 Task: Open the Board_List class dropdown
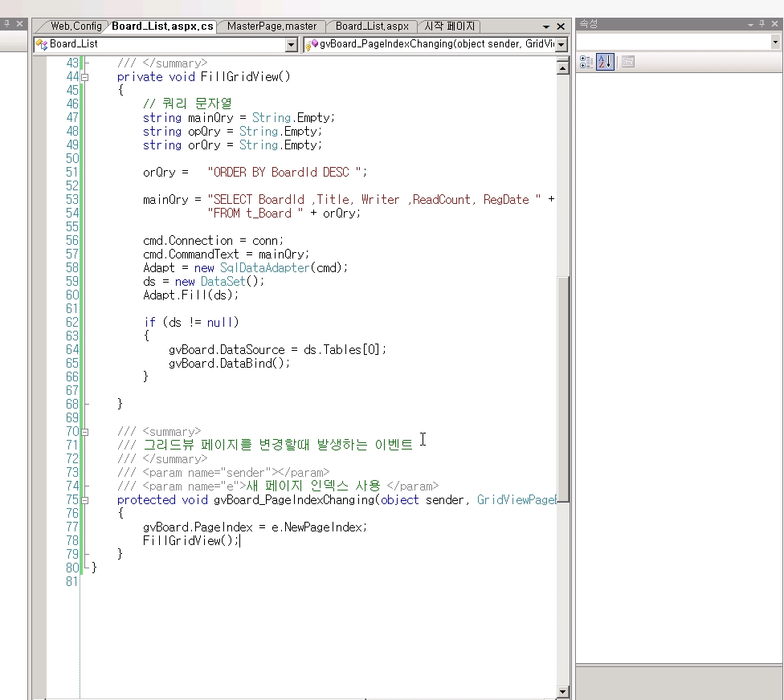tap(292, 44)
